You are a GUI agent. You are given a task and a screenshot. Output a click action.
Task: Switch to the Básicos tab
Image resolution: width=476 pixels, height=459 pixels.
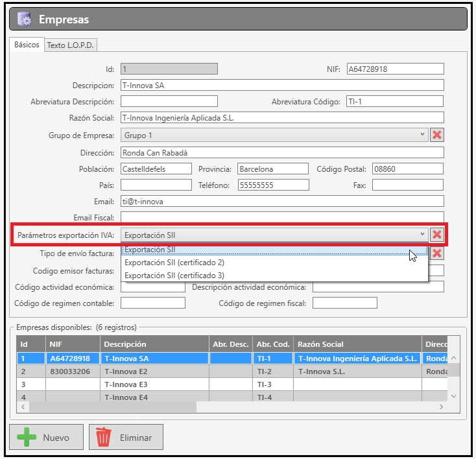tap(27, 45)
